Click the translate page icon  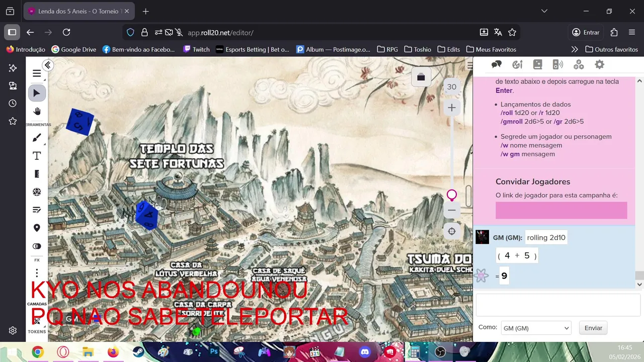point(498,32)
